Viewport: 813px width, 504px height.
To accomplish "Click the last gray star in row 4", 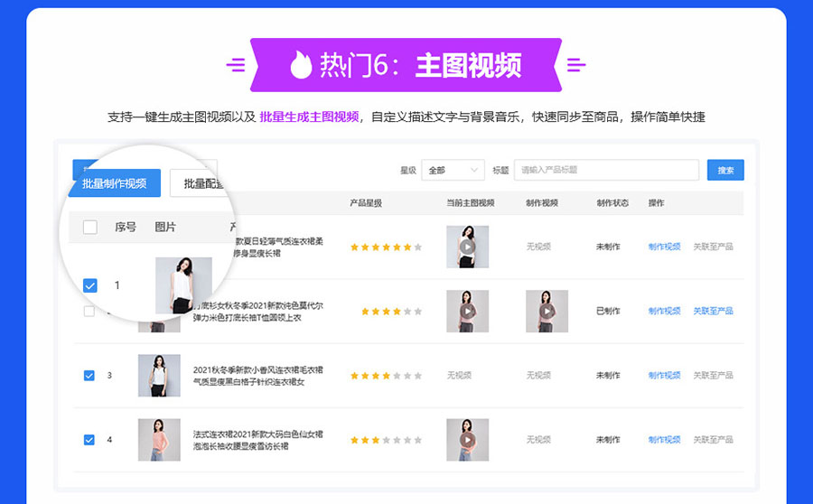I will [417, 440].
